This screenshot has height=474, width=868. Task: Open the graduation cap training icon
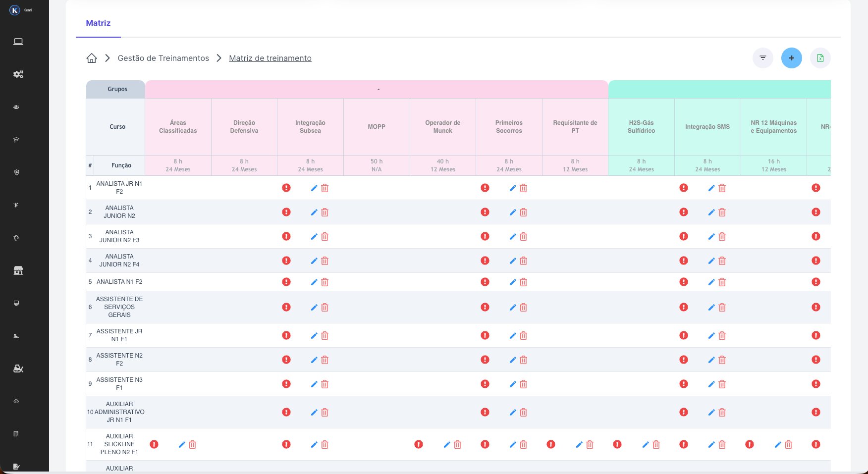pyautogui.click(x=16, y=140)
